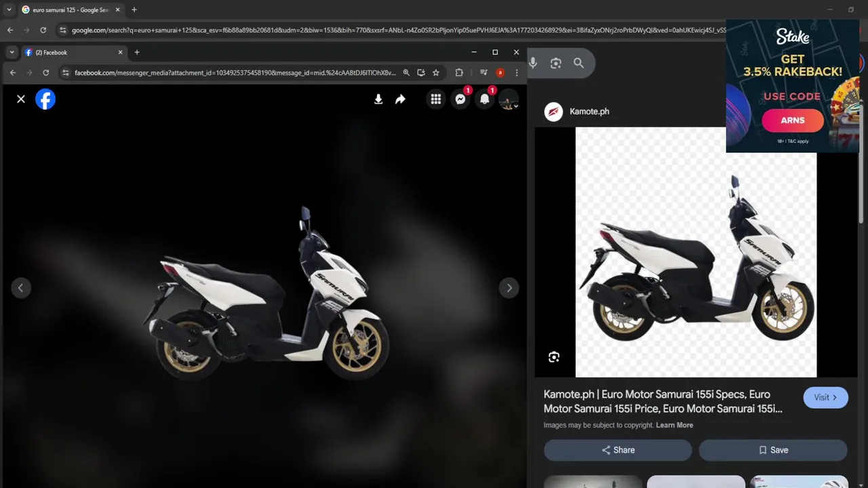Maximize the Facebook browser window
The width and height of the screenshot is (868, 488).
[495, 52]
